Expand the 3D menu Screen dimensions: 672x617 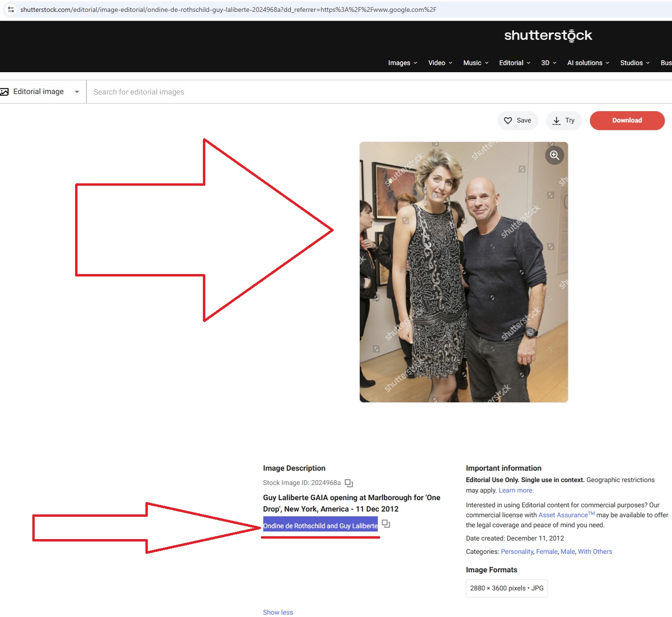pos(548,63)
